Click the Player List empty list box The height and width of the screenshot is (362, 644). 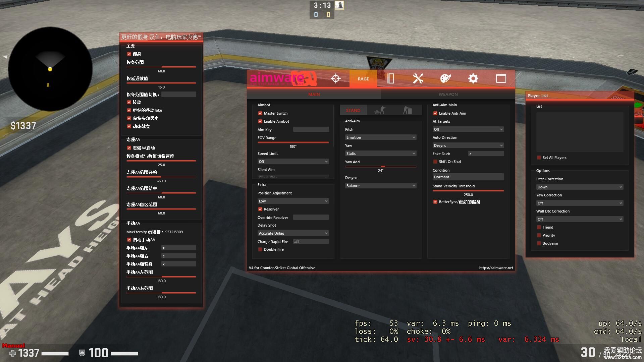(x=580, y=132)
